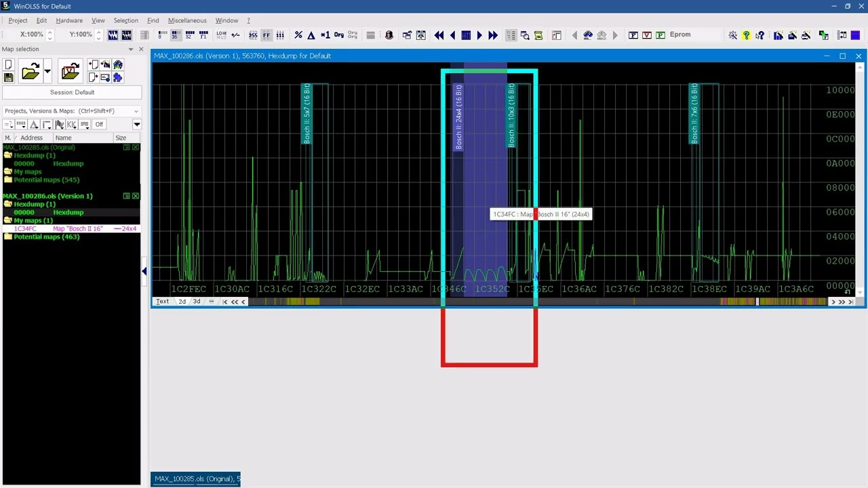868x488 pixels.
Task: Click the jump to last arrow icon
Action: pyautogui.click(x=493, y=35)
